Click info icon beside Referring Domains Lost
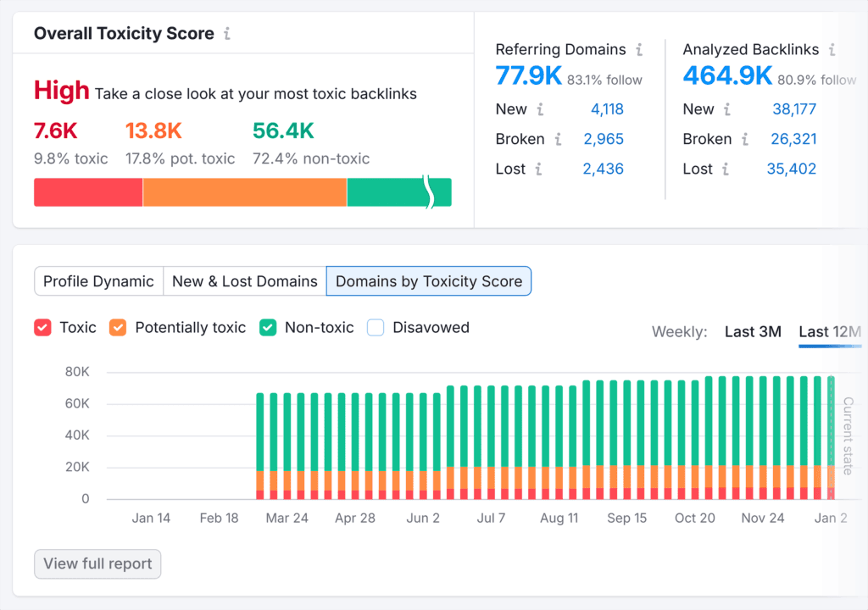Screen dimensions: 868x610 [x=538, y=169]
